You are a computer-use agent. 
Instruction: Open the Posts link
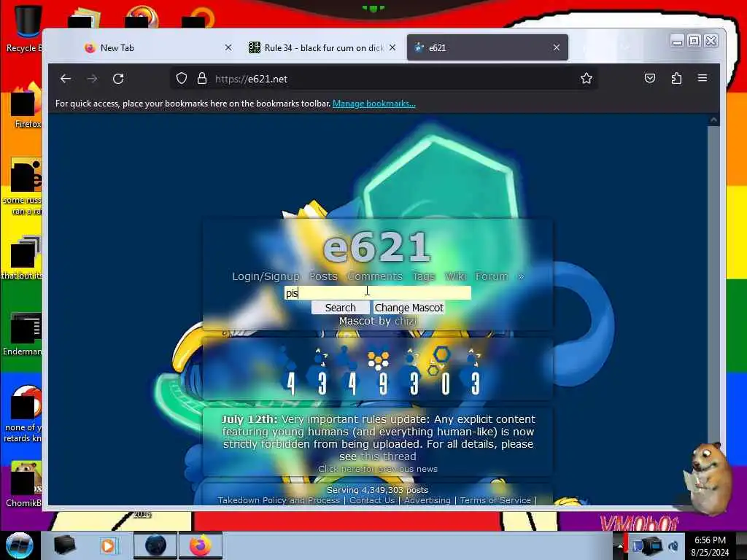tap(323, 276)
